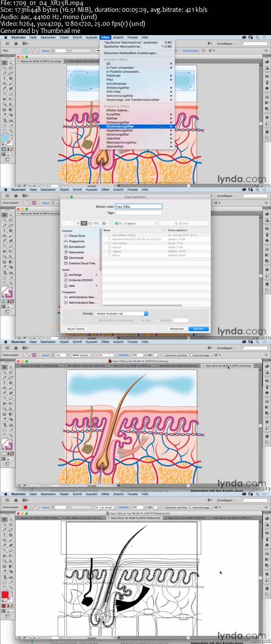Click Neuer Ordner in the save dialog
This screenshot has width=271, height=644.
pos(76,329)
